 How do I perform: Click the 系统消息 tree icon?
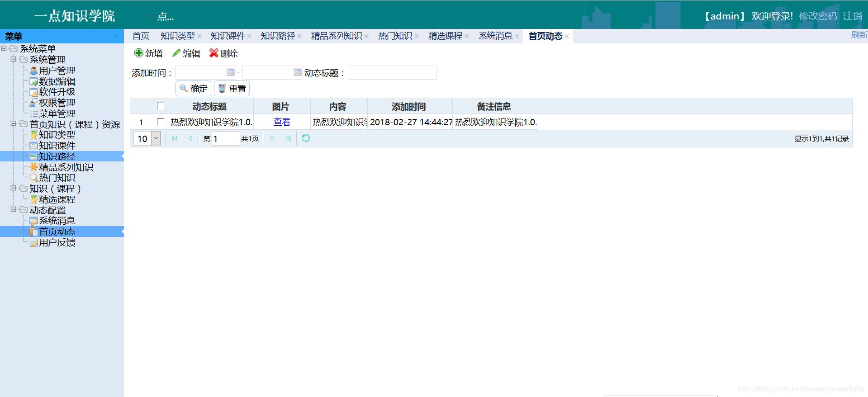(33, 221)
